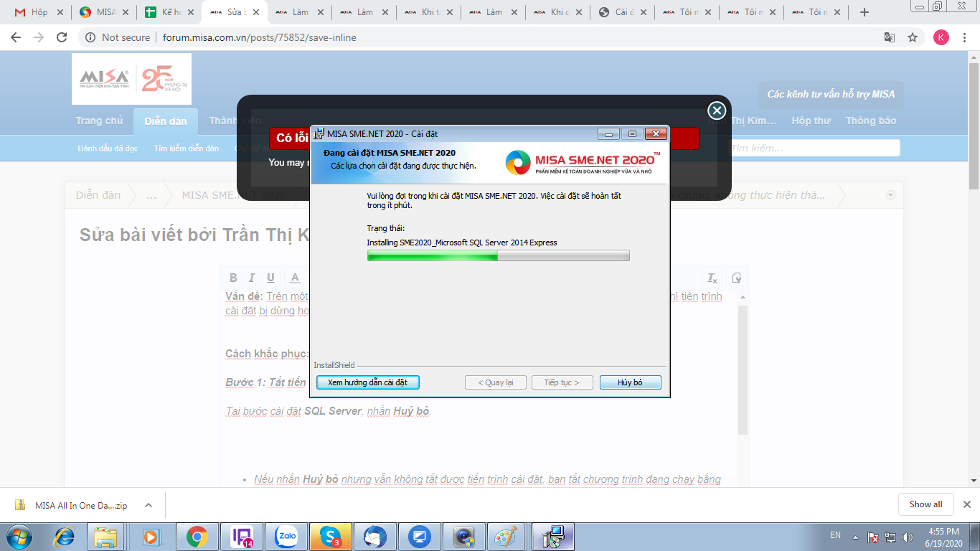Click the Tiếp tục > installer button

point(562,382)
